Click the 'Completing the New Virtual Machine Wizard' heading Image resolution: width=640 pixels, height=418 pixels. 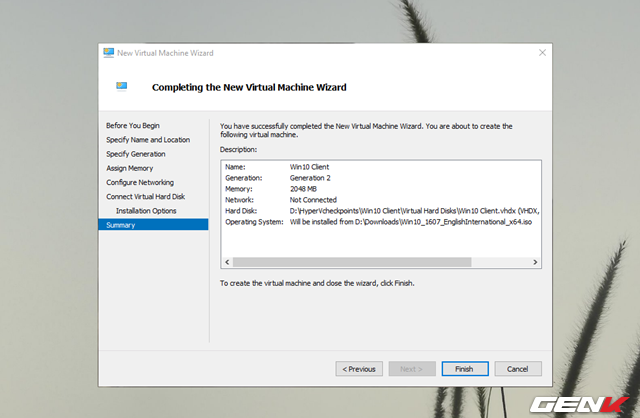pos(249,87)
